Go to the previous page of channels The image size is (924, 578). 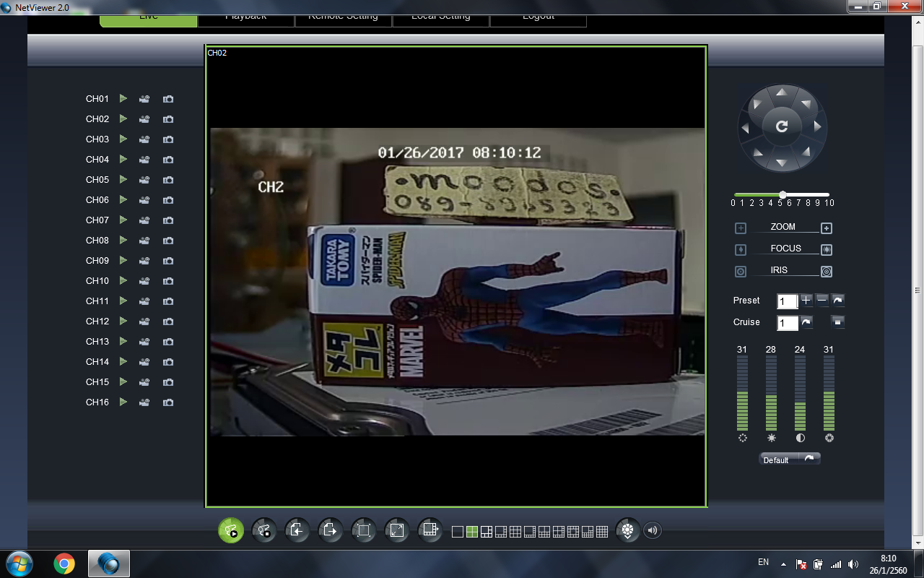(297, 531)
